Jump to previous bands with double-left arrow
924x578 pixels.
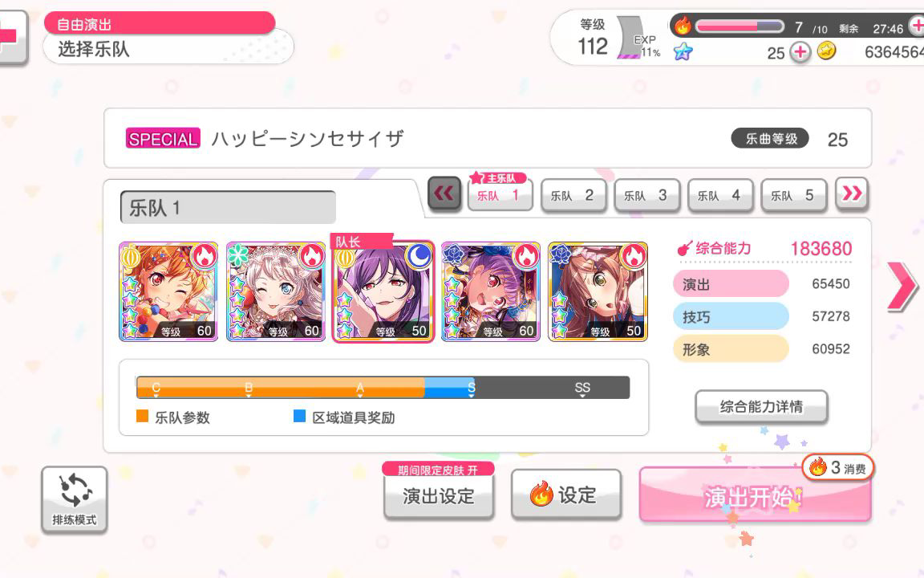pyautogui.click(x=444, y=194)
